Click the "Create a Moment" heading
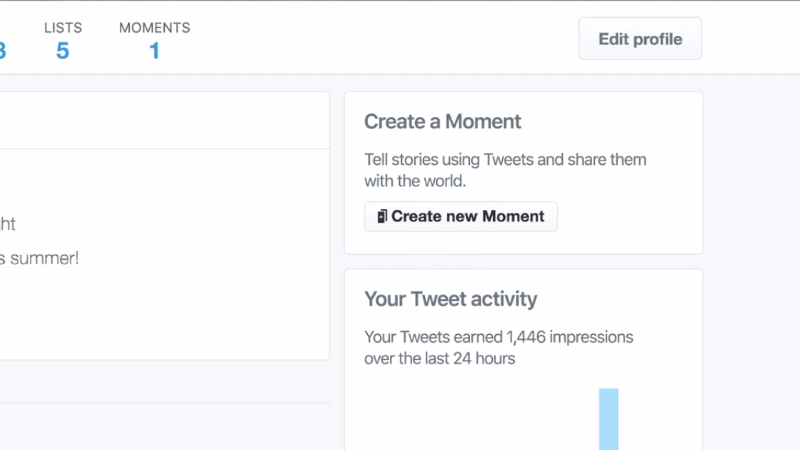This screenshot has height=450, width=800. click(x=442, y=122)
